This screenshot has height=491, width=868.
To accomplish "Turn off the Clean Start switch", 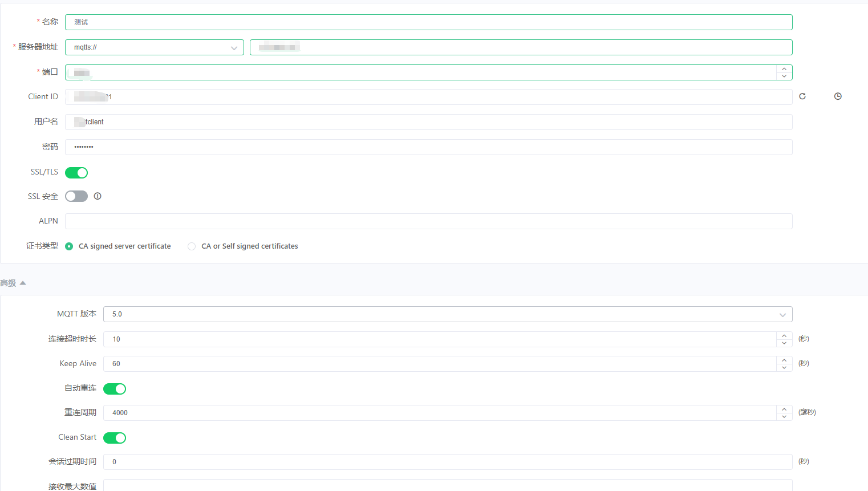I will point(115,438).
